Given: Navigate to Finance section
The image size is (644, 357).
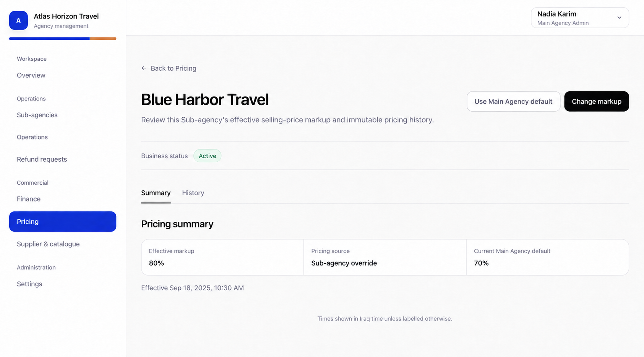Looking at the screenshot, I should 29,199.
